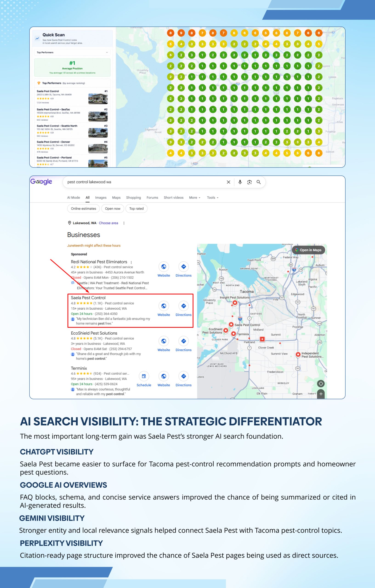
Task: Switch to Short videos tab
Action: (x=173, y=198)
